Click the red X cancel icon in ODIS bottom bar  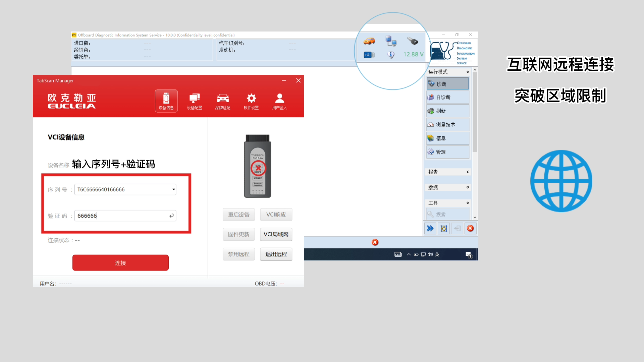click(x=471, y=229)
